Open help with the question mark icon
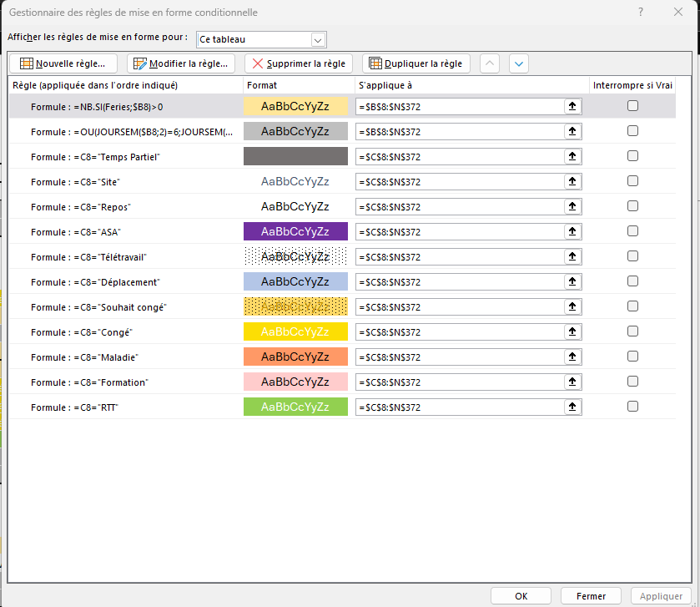 click(641, 12)
